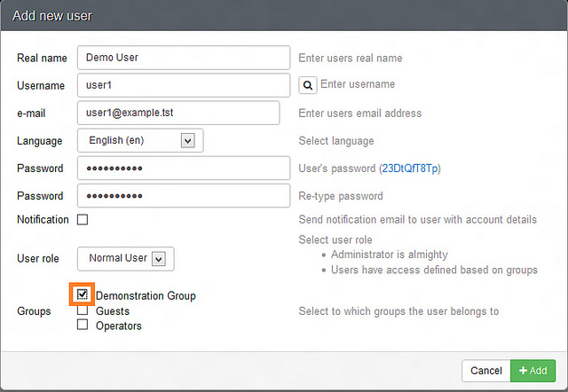The image size is (568, 392).
Task: Enable the Operators group checkbox
Action: tap(83, 325)
